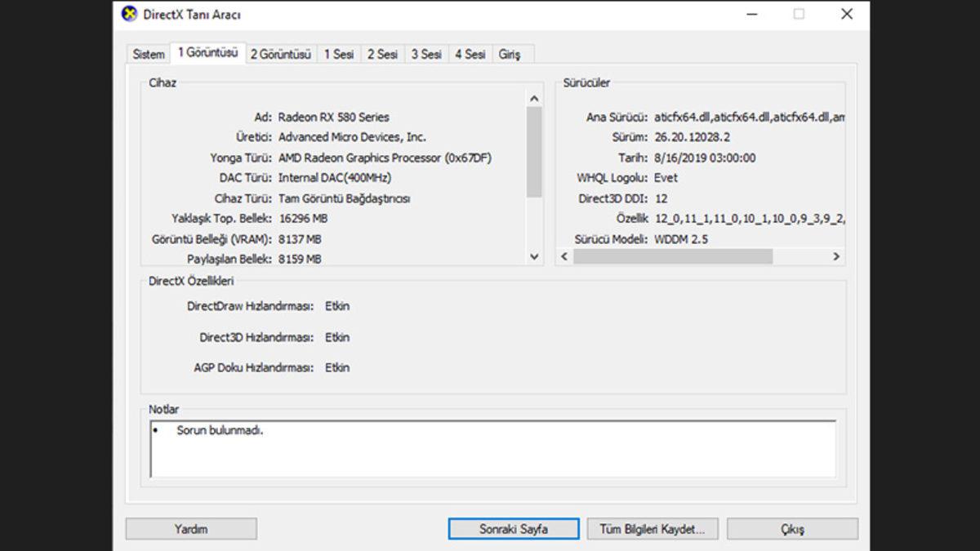Screen dimensions: 980x551
Task: Open the 2 Sesi tab
Action: pos(382,55)
